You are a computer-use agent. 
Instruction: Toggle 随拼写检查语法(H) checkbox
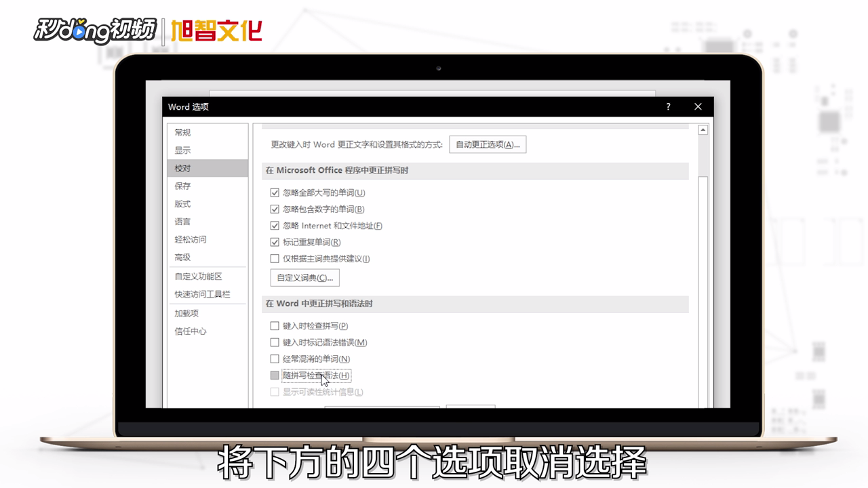pyautogui.click(x=275, y=375)
